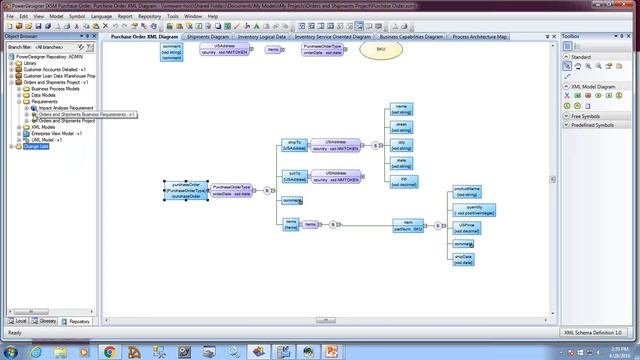Open the Model menu
Image resolution: width=640 pixels, height=360 pixels.
click(x=56, y=16)
